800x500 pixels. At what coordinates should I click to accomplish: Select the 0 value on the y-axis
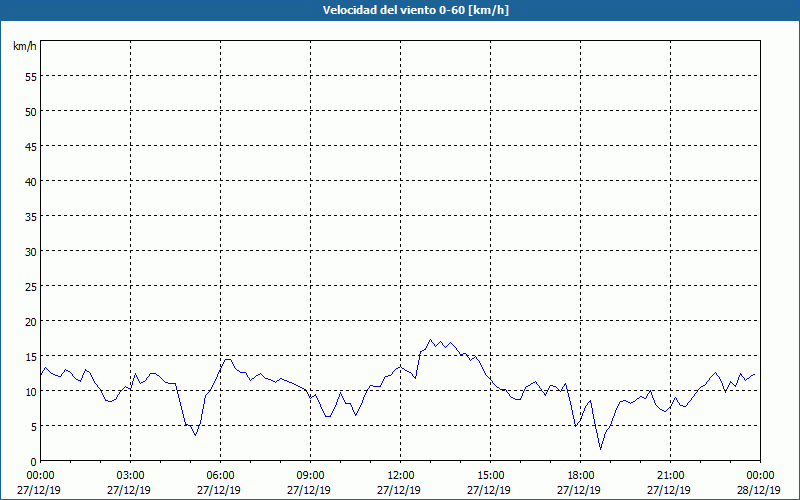click(x=34, y=461)
